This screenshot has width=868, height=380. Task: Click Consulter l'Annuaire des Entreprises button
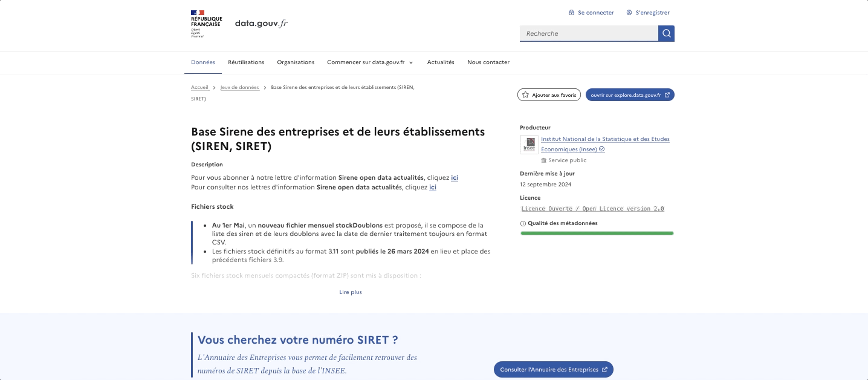point(554,369)
